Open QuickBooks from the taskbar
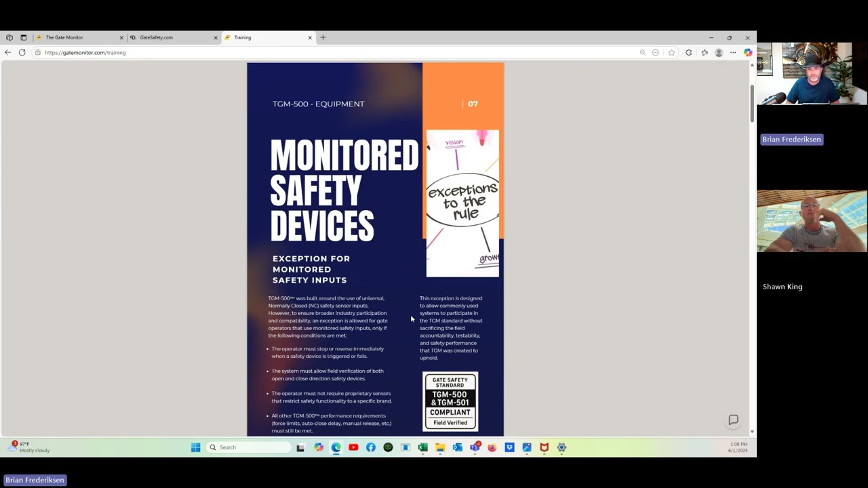The height and width of the screenshot is (488, 868). (x=388, y=447)
